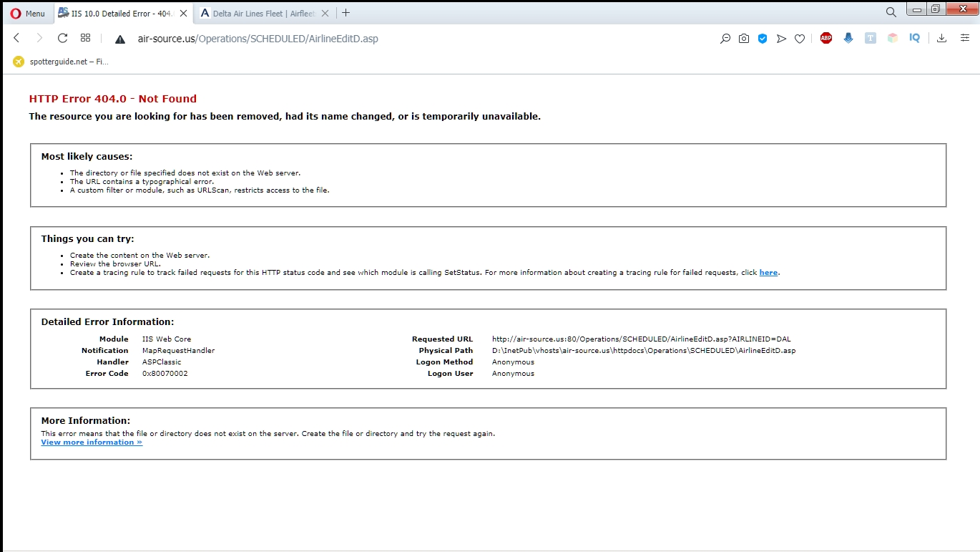Go forward to next page

(39, 38)
